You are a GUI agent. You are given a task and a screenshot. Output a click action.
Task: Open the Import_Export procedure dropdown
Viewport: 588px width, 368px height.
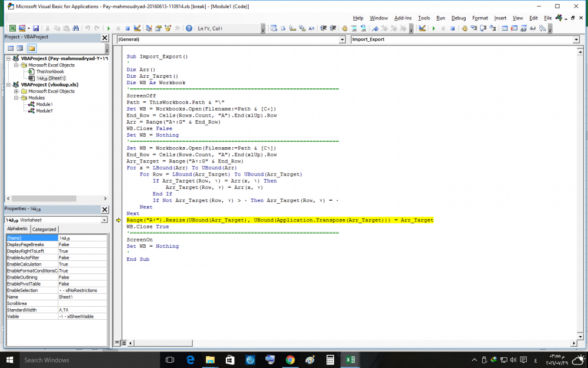pyautogui.click(x=576, y=39)
